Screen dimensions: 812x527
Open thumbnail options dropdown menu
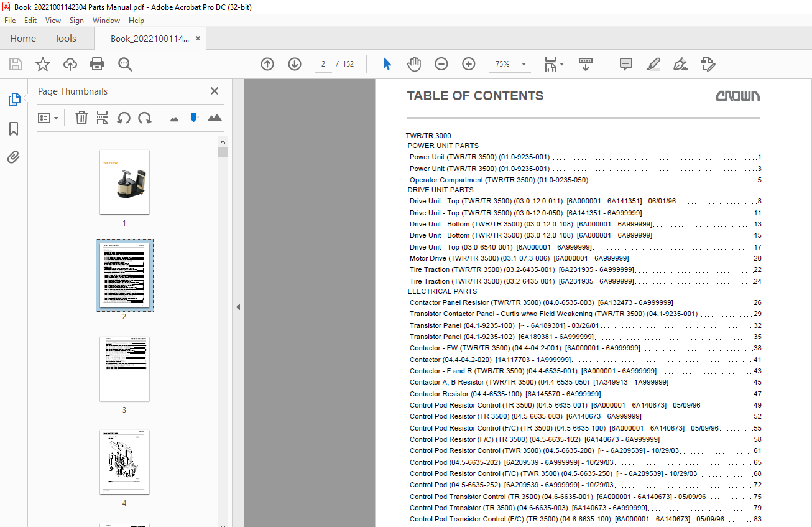coord(48,118)
